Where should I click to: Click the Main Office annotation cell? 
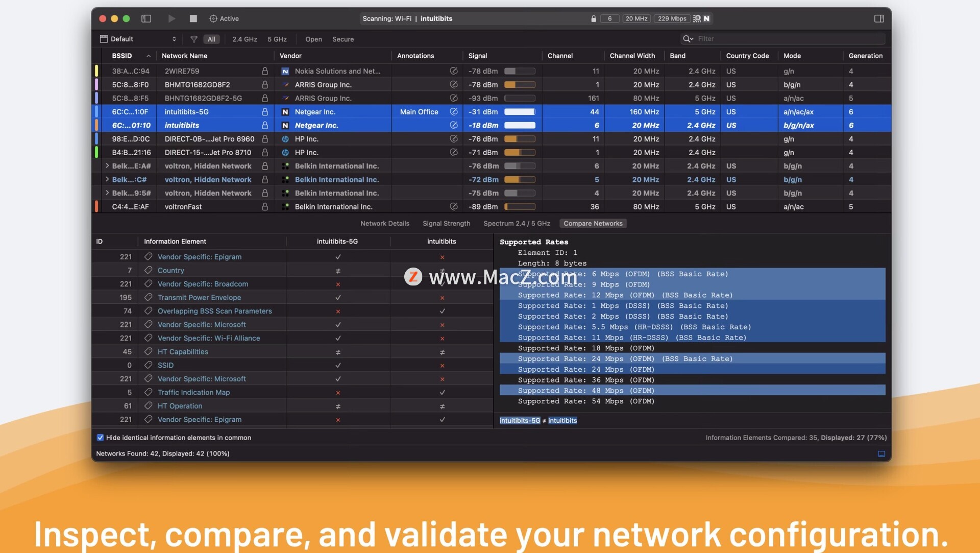pyautogui.click(x=419, y=112)
